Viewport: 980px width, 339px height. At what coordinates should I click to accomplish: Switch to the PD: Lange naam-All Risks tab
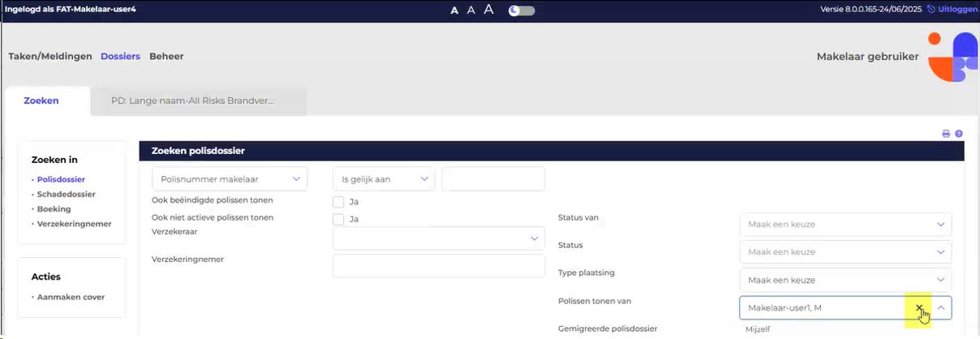pos(192,101)
